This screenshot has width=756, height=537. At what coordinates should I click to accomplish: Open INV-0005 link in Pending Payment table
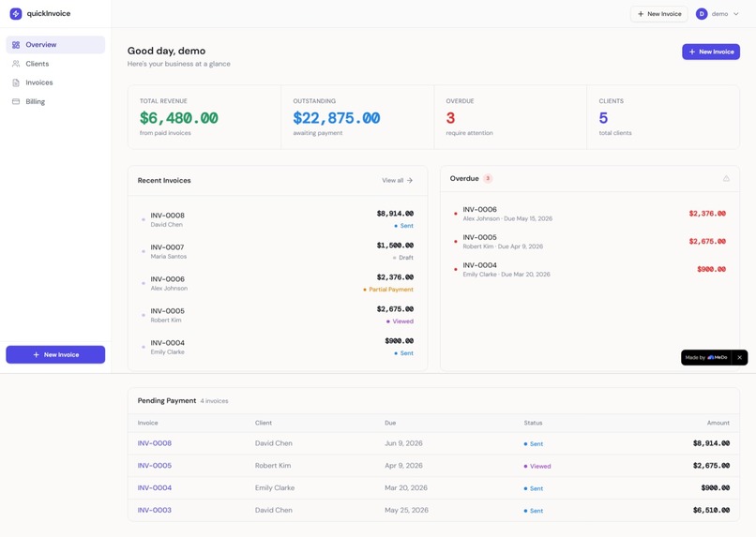point(154,465)
